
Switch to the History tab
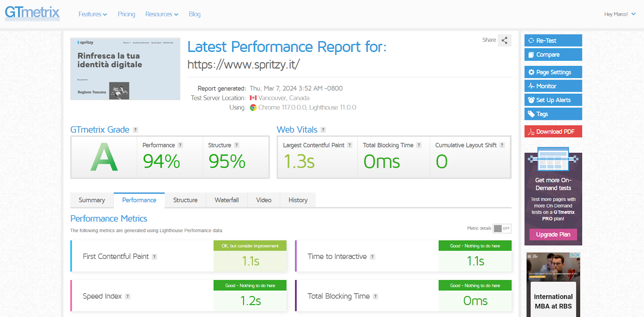pos(298,200)
